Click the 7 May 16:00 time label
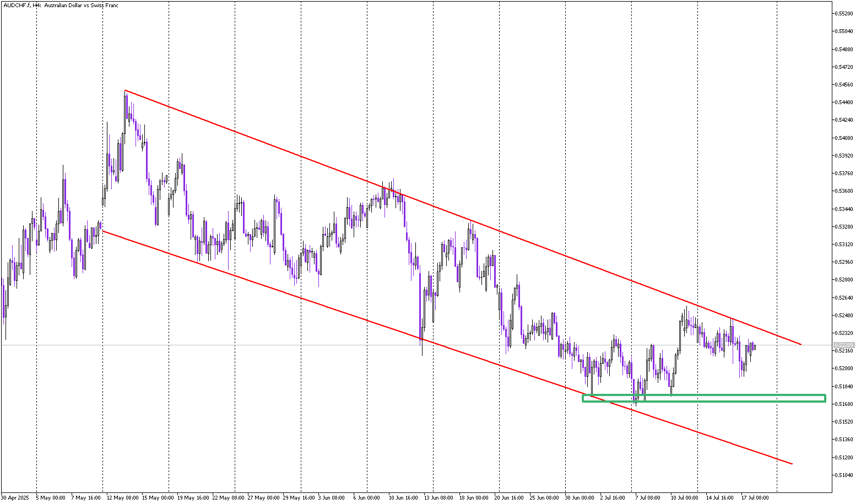The image size is (861, 504). click(85, 498)
